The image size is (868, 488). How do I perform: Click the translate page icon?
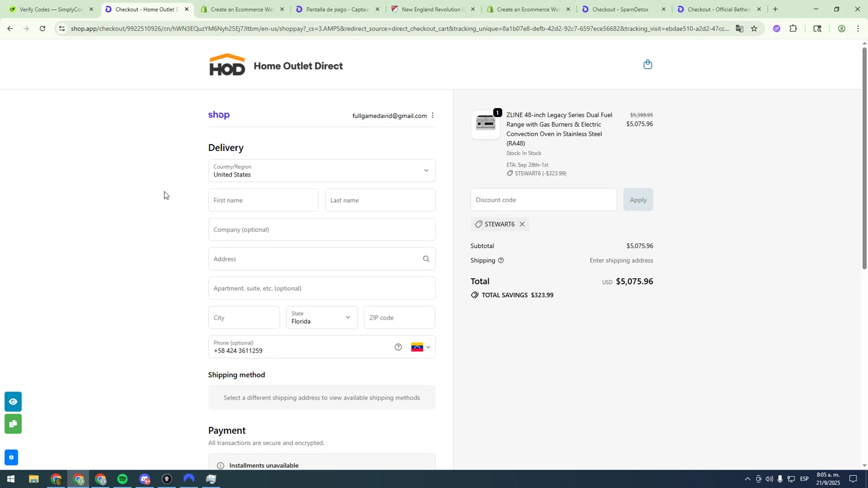(x=739, y=28)
